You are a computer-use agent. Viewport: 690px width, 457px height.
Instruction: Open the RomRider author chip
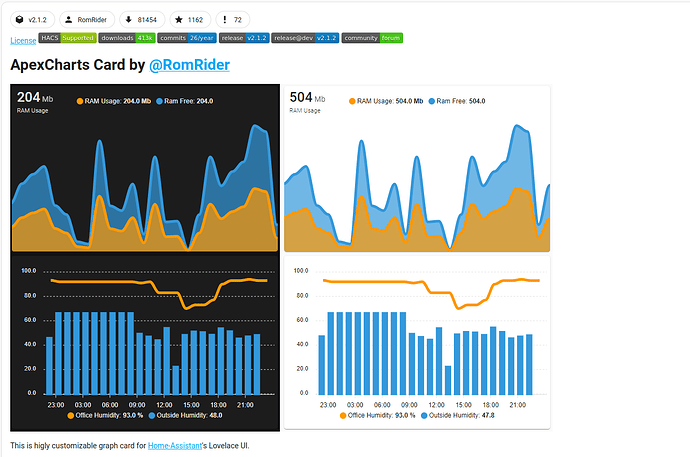[x=87, y=20]
